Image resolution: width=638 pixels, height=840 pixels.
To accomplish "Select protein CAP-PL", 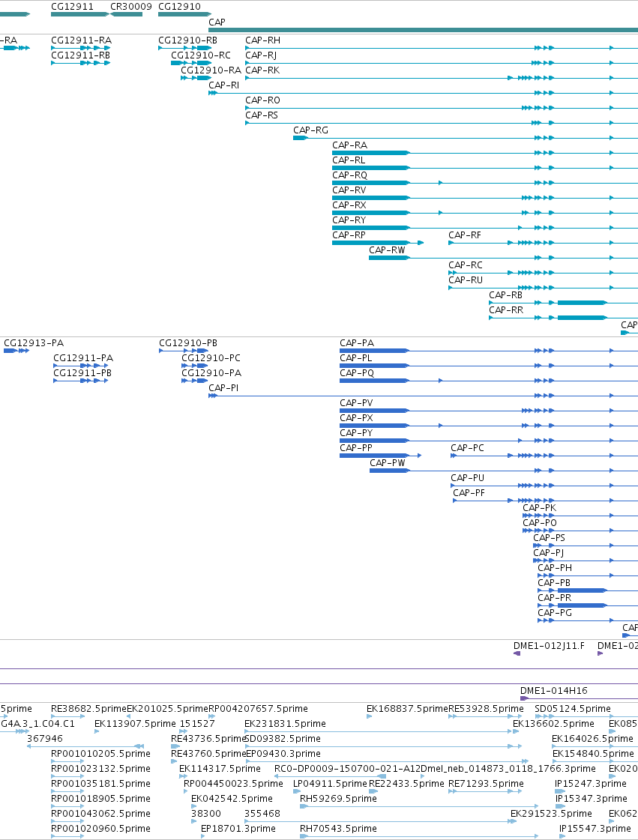I will point(489,366).
